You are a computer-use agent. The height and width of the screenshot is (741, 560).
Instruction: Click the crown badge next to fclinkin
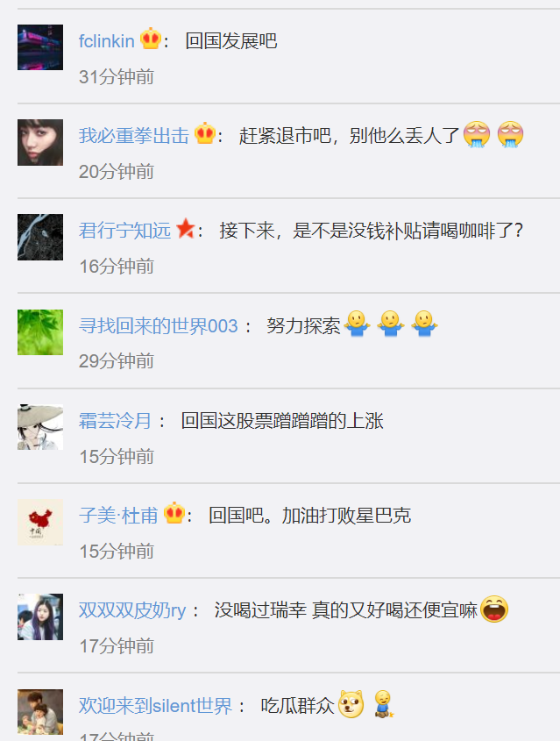(151, 39)
